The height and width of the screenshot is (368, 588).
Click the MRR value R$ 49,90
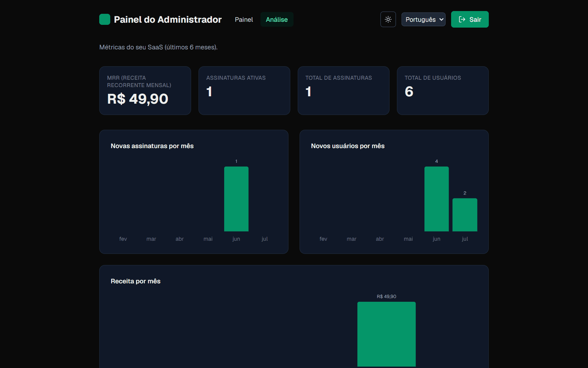click(x=138, y=99)
